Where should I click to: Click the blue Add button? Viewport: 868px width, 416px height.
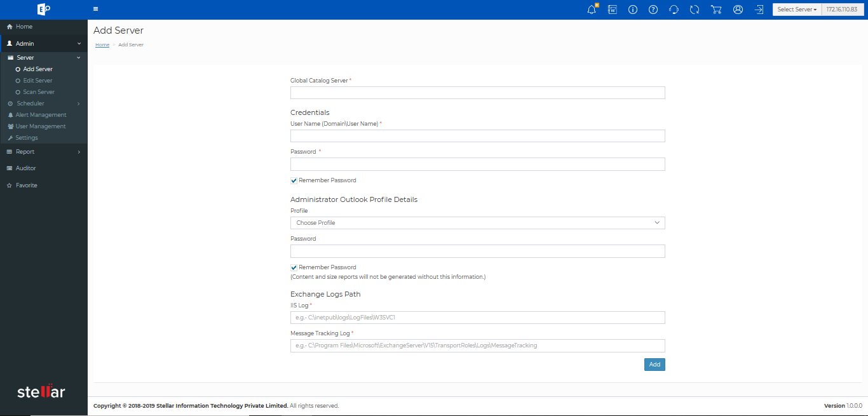654,365
